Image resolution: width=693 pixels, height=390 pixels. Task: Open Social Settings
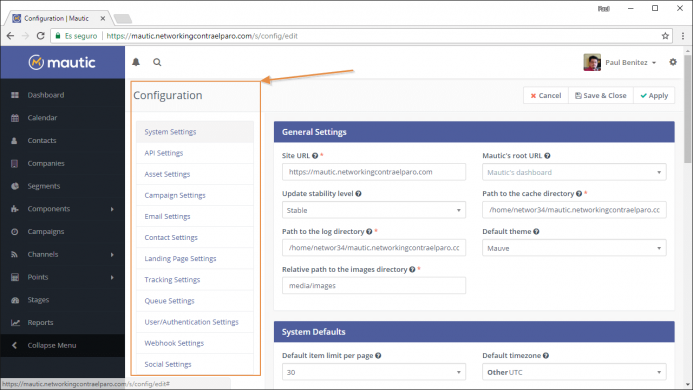point(195,364)
